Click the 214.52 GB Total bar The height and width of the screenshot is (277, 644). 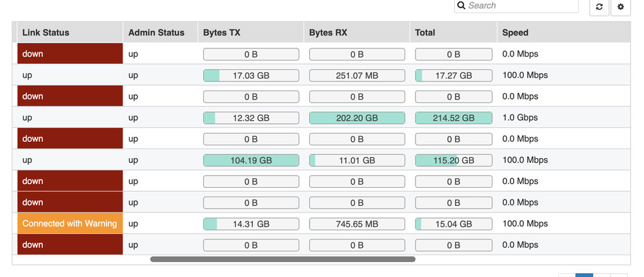click(x=453, y=118)
